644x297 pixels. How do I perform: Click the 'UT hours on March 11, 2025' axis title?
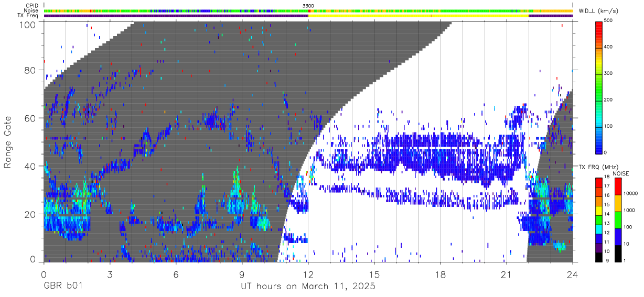(308, 287)
